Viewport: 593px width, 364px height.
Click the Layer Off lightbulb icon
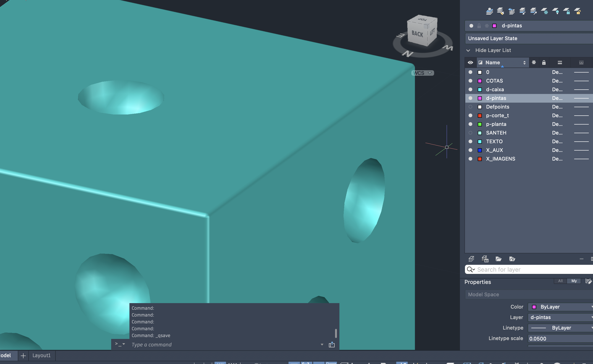click(555, 11)
